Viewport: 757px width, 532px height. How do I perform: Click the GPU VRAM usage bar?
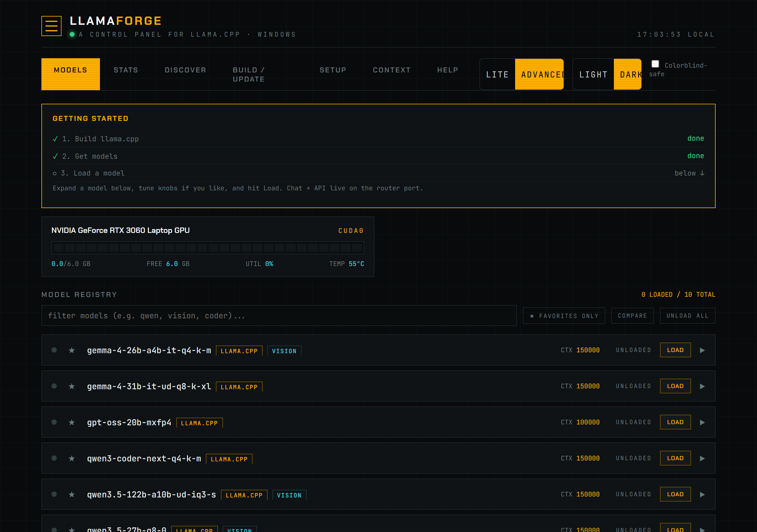(208, 248)
